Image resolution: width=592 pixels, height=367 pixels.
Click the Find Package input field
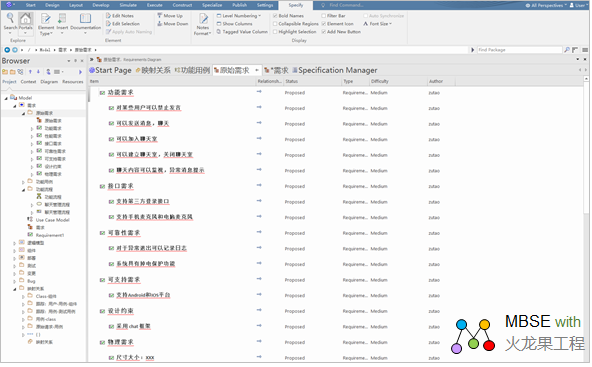point(520,50)
